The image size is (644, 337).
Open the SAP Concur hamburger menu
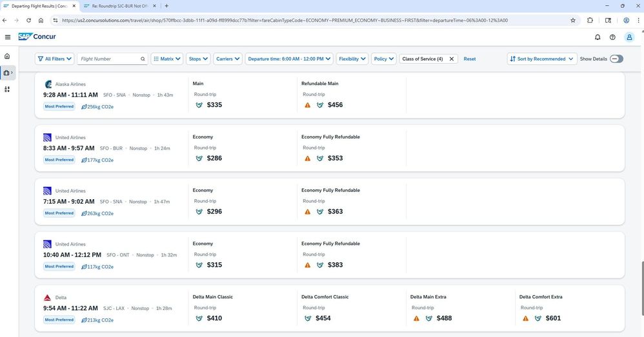[x=7, y=37]
